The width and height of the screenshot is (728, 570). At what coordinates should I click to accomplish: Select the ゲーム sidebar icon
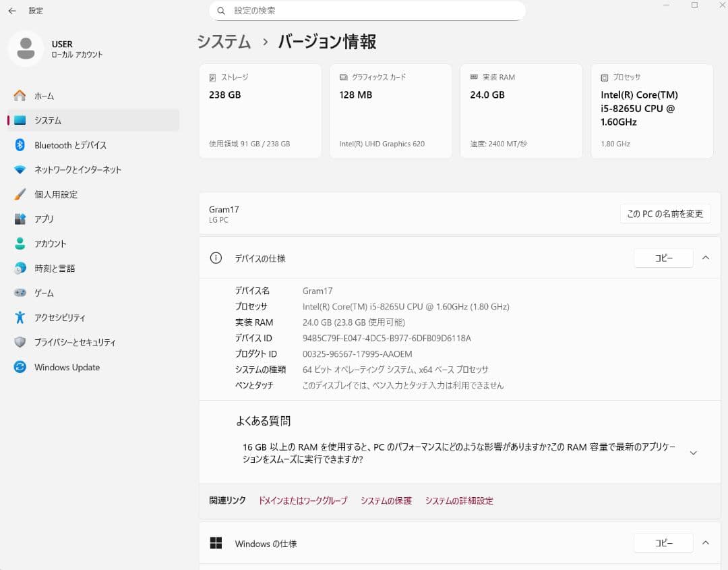click(x=20, y=293)
